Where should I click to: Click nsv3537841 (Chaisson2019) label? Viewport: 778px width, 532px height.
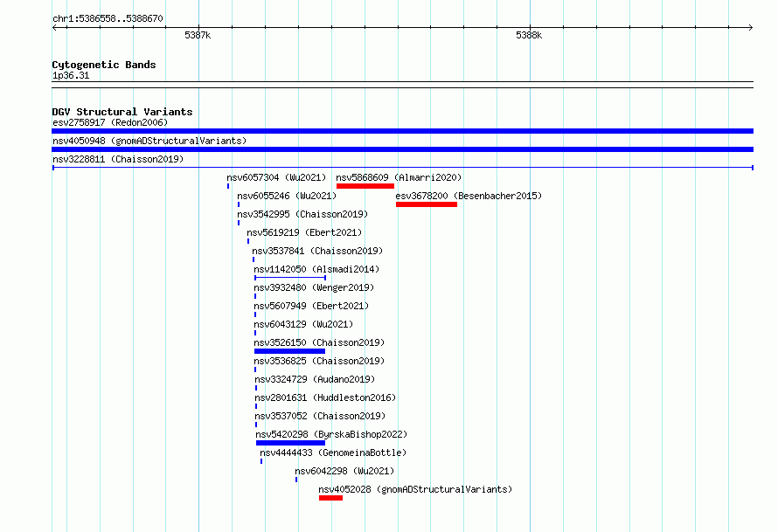coord(317,251)
